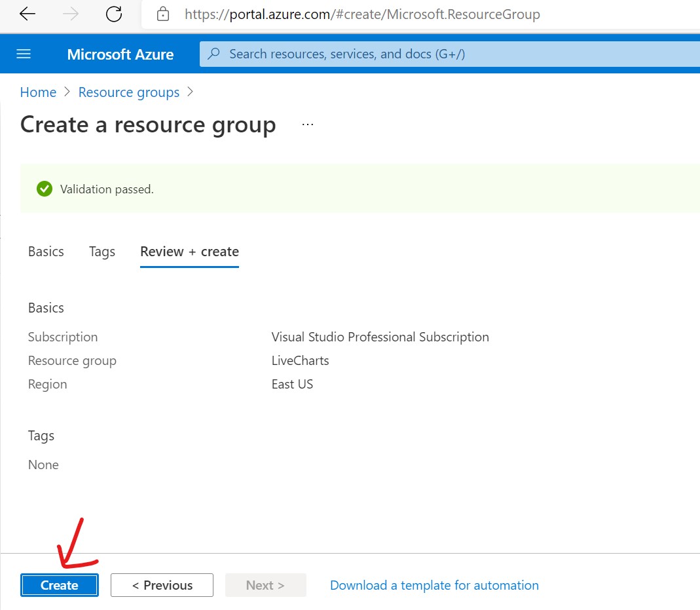
Task: Switch to the Basics tab
Action: click(x=46, y=252)
